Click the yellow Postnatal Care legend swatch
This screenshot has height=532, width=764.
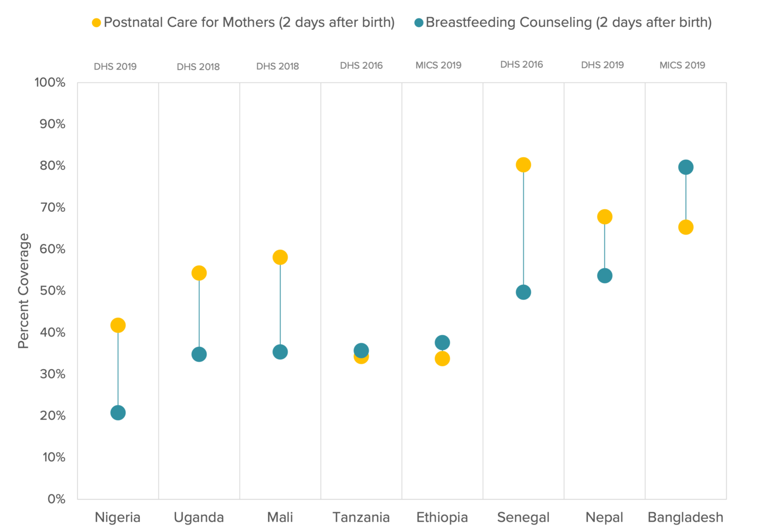pos(96,23)
